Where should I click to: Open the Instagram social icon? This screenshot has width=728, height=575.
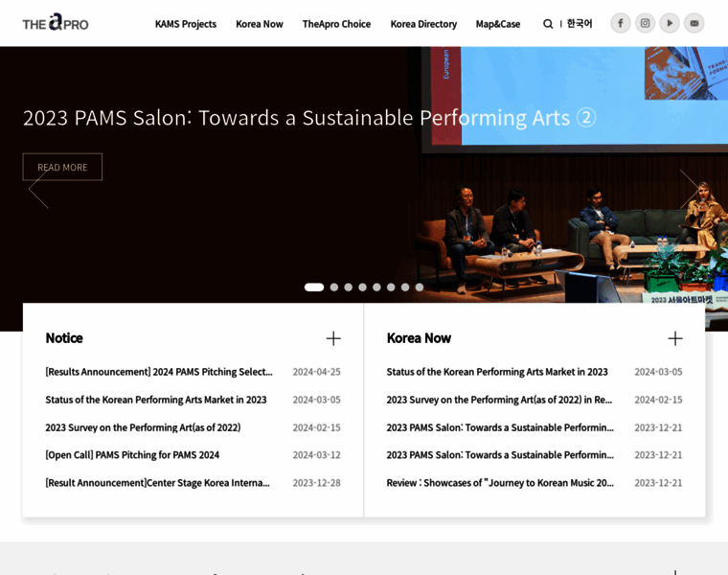[646, 23]
